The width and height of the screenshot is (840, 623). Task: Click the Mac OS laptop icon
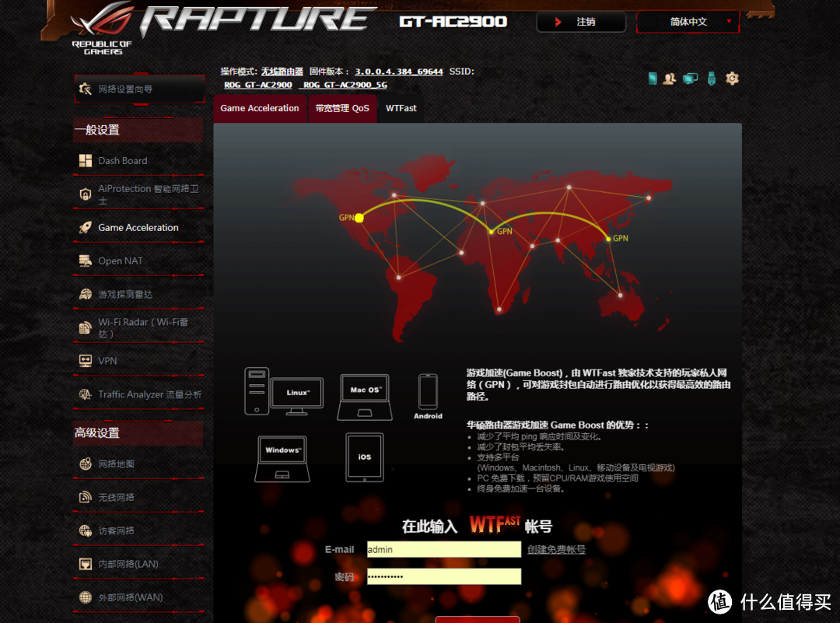[365, 397]
